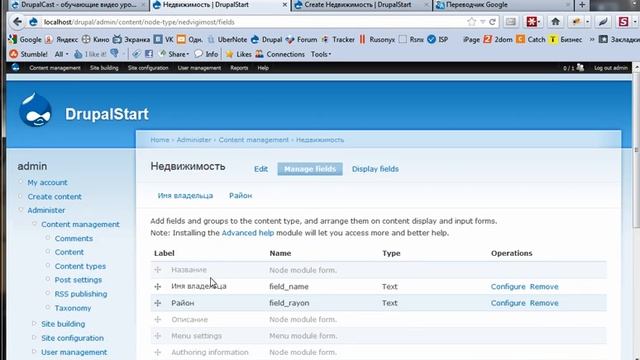Click the browser address bar URL

click(x=139, y=22)
